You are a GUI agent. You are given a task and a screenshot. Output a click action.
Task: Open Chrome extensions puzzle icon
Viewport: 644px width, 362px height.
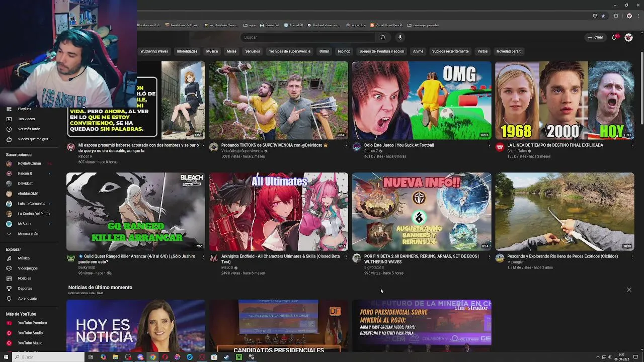click(x=616, y=16)
